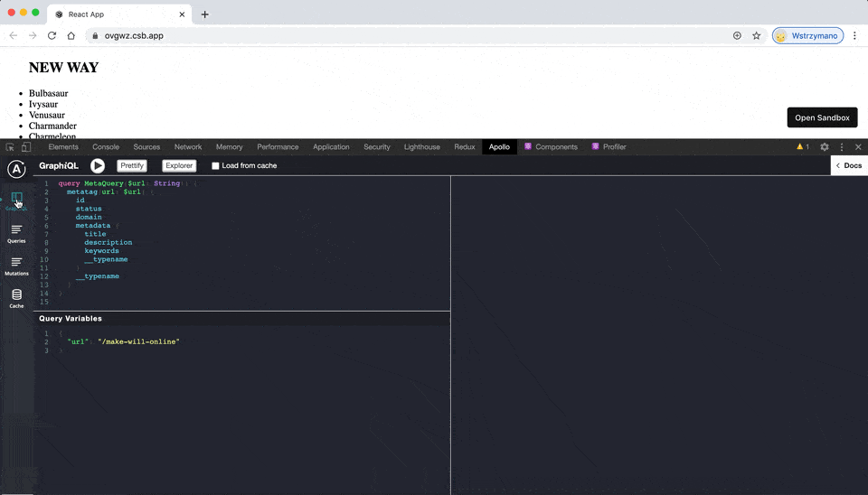868x495 pixels.
Task: Click the "/make-will-online" variable value
Action: [138, 341]
